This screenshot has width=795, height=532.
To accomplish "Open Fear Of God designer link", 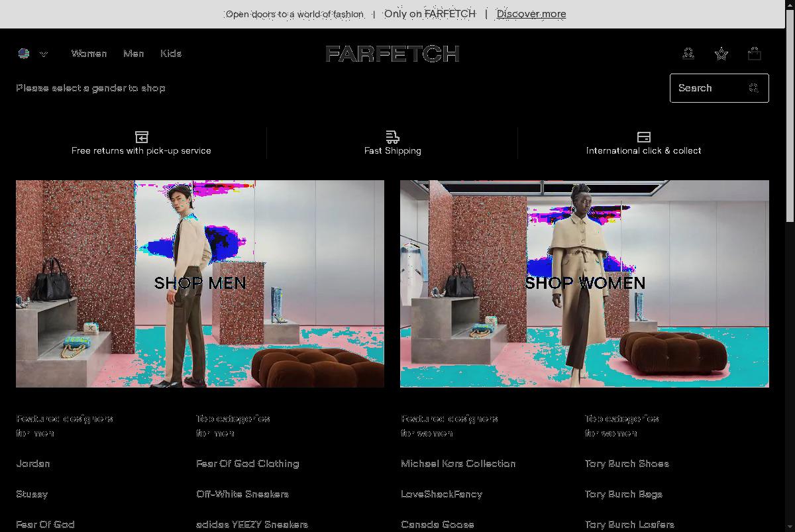I will [45, 525].
